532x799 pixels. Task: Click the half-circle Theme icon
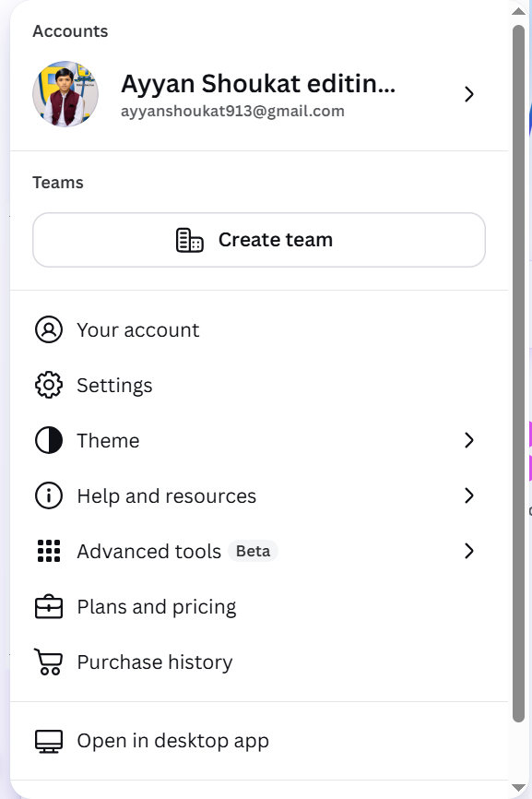48,440
